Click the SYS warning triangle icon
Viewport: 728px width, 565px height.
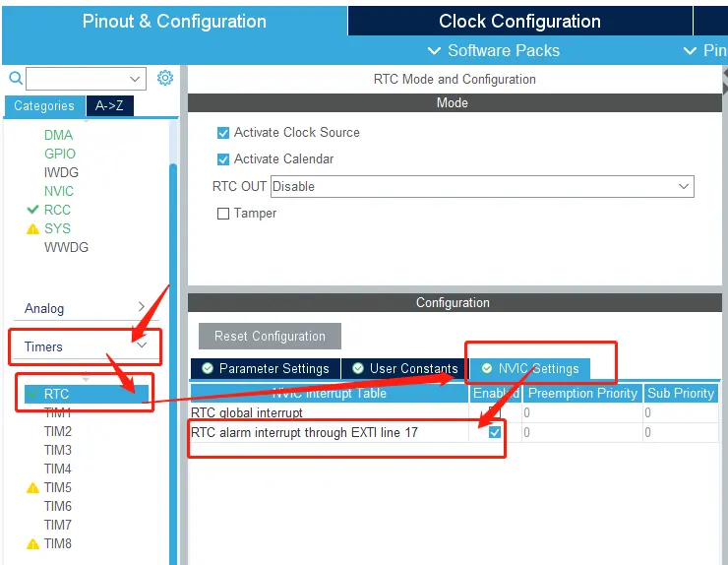point(33,229)
